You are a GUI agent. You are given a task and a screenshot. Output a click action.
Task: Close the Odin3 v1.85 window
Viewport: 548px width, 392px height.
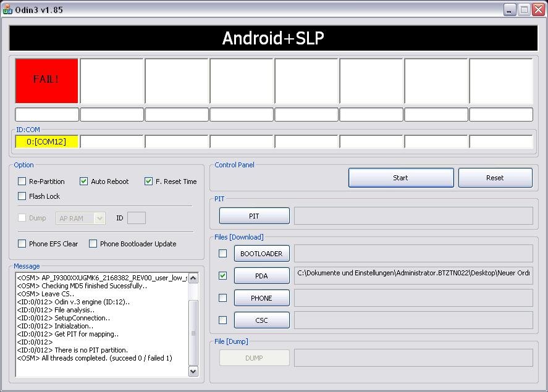coord(538,10)
